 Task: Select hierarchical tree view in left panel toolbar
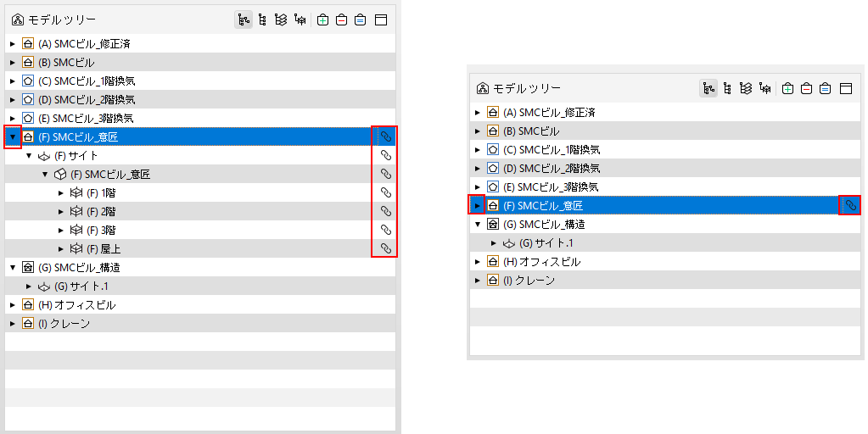(x=244, y=19)
